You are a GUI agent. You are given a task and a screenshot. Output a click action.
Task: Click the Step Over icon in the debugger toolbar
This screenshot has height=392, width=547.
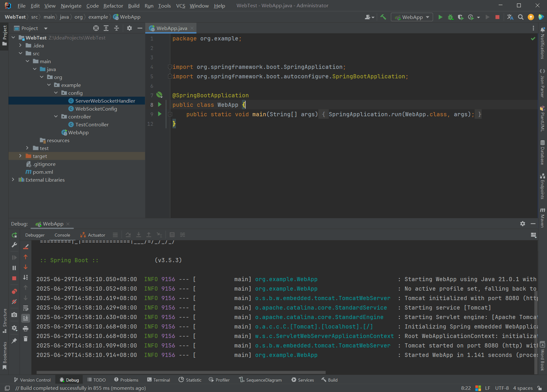(128, 235)
